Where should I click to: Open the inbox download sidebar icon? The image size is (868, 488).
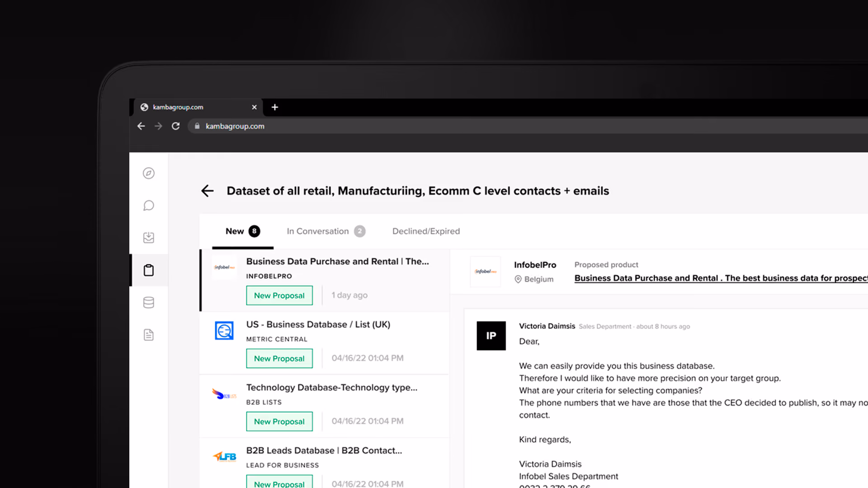(x=149, y=238)
